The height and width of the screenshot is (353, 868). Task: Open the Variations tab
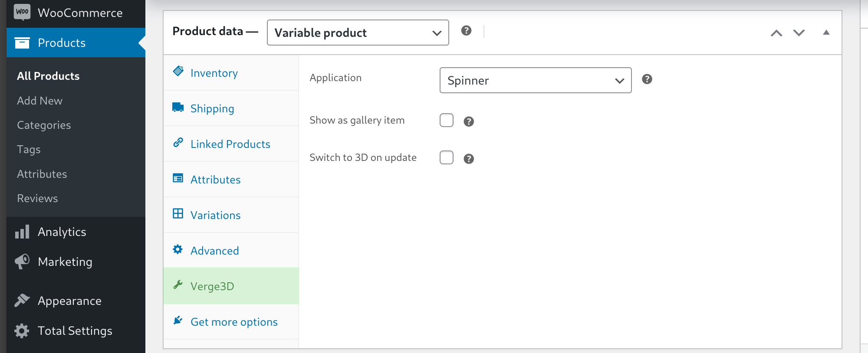[231, 215]
